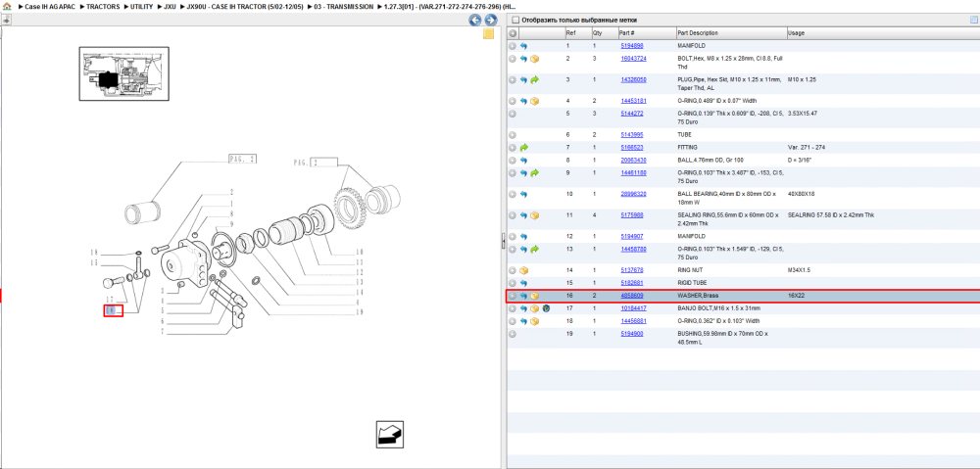The image size is (980, 469).
Task: Click blue back-arrow icon on Ref 1 row
Action: 523,46
